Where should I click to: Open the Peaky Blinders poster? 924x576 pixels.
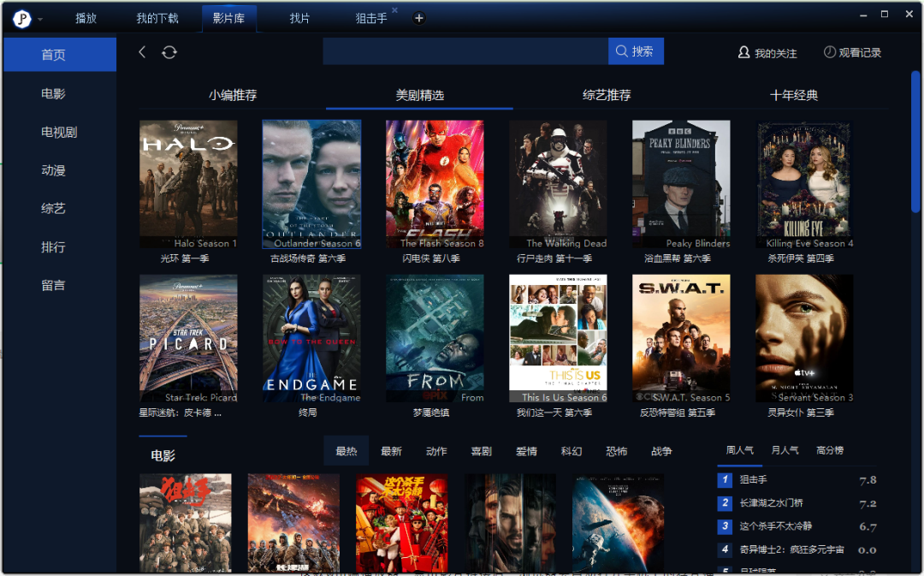click(681, 184)
